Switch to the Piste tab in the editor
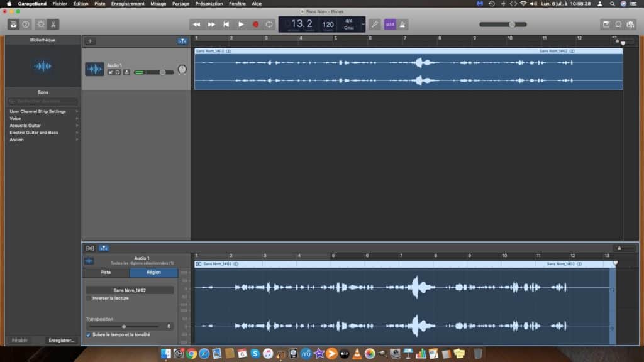 106,273
